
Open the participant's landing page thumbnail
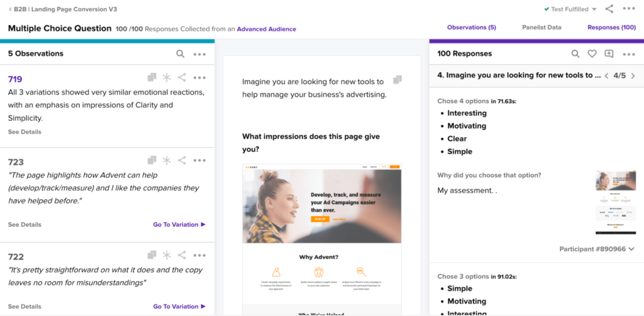(610, 203)
